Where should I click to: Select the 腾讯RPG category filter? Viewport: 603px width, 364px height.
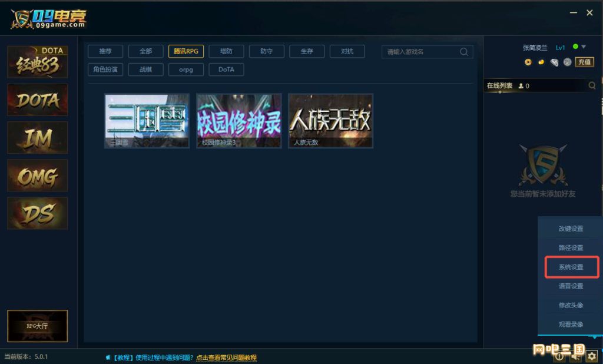click(x=186, y=51)
